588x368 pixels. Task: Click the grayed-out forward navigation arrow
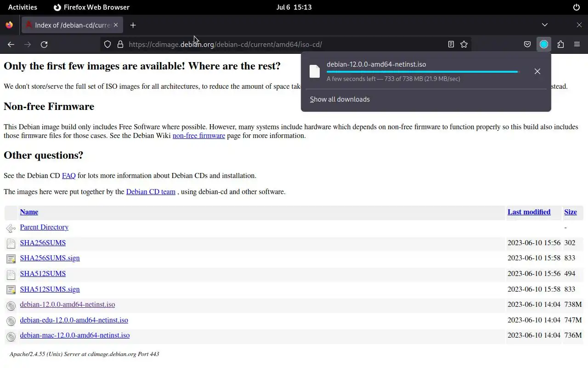(x=28, y=44)
